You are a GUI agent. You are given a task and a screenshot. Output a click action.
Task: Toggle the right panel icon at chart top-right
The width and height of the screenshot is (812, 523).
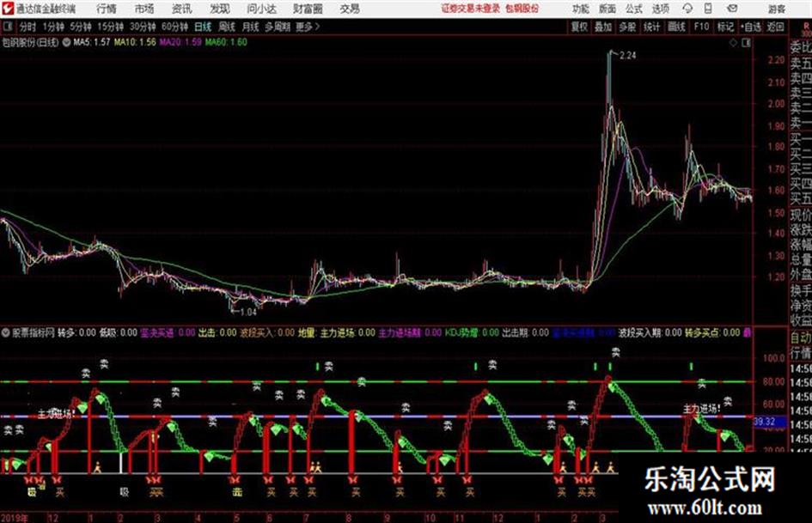[x=746, y=43]
